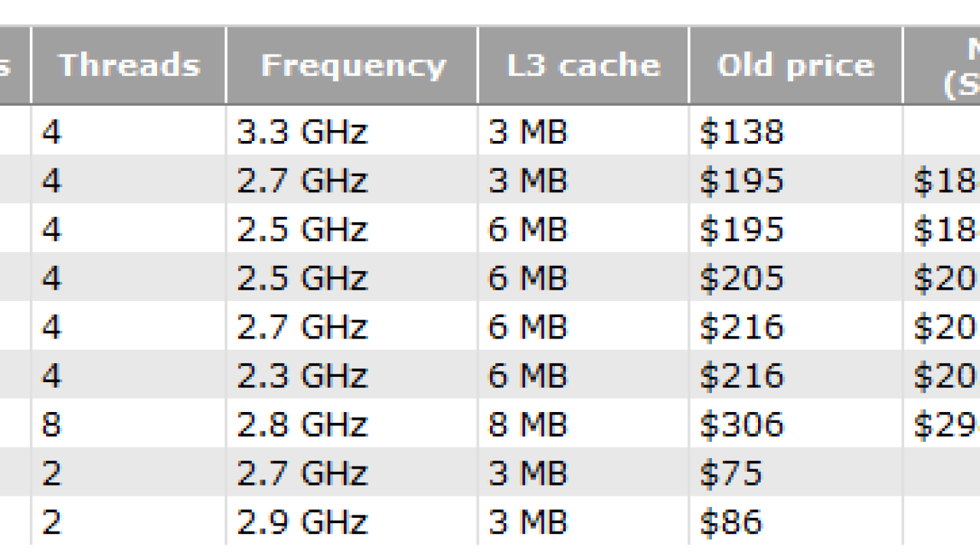Click the Old price column header

tap(796, 66)
